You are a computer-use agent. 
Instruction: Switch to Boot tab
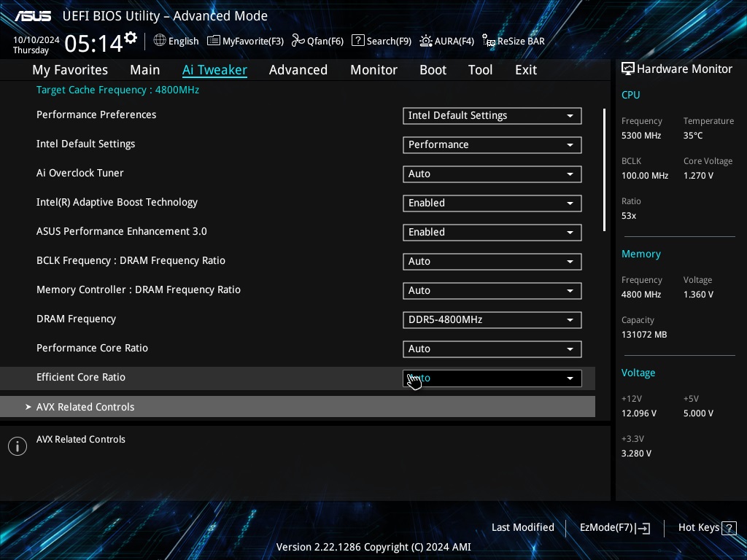(x=433, y=69)
